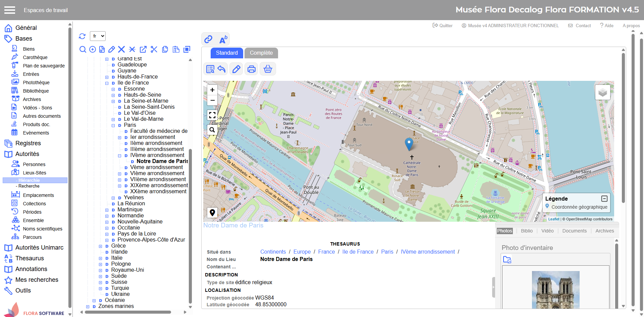Click the map layers icon

pos(602,92)
